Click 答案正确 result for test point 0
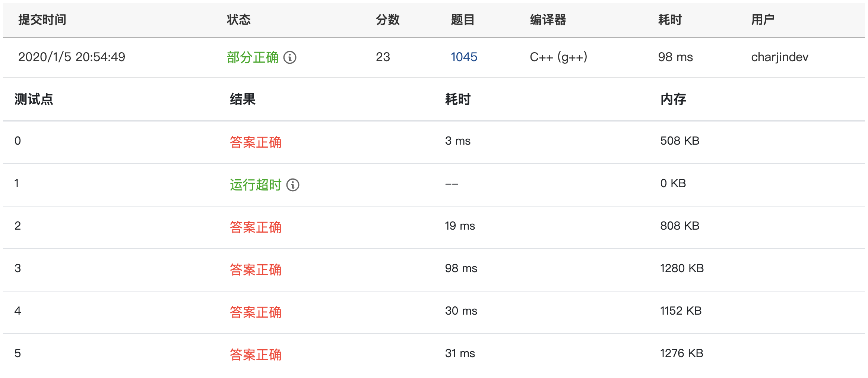This screenshot has height=378, width=868. 256,142
